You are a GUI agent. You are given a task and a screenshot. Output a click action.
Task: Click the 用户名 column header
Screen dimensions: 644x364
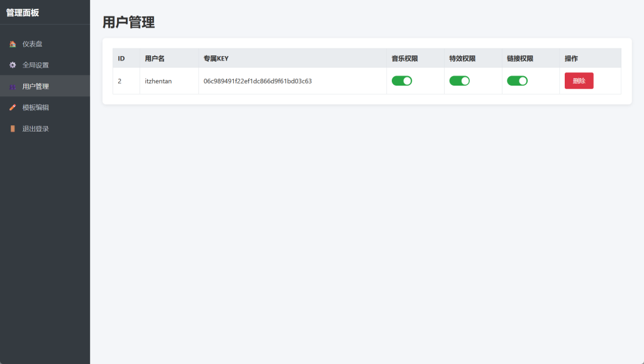[154, 59]
